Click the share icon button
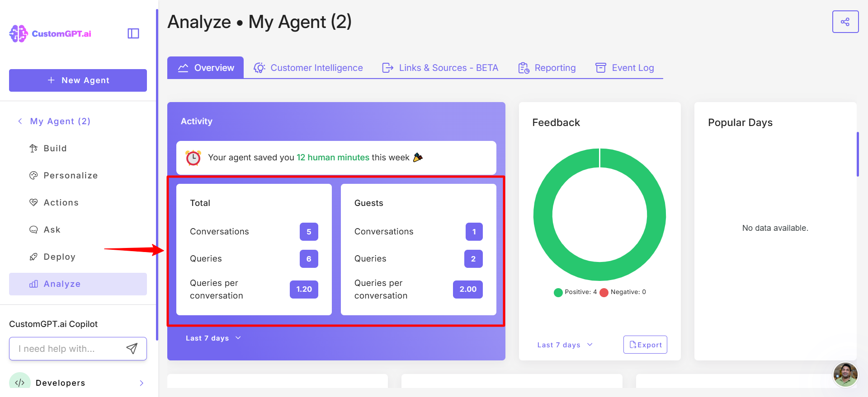The height and width of the screenshot is (397, 868). click(845, 22)
